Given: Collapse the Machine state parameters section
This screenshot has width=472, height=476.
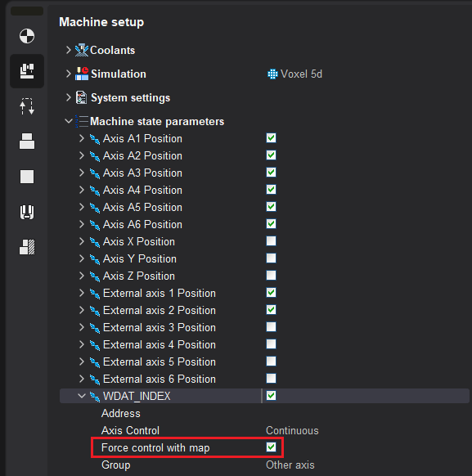Looking at the screenshot, I should tap(69, 121).
